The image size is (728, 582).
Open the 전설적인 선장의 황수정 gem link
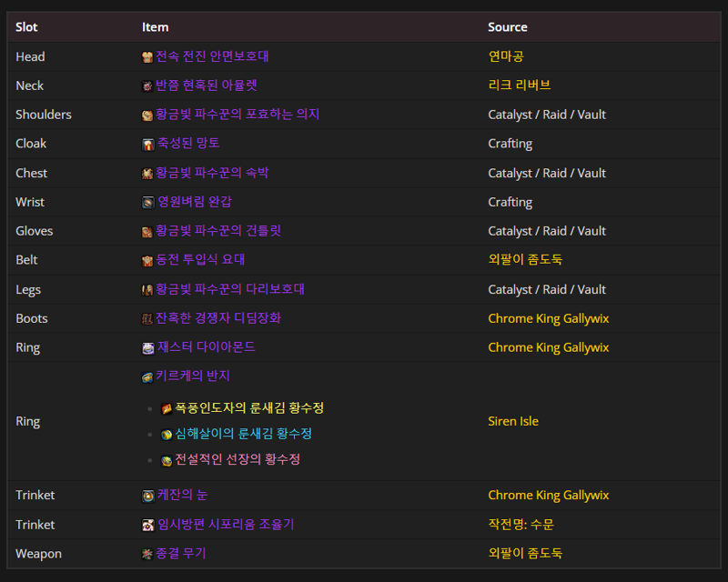238,459
